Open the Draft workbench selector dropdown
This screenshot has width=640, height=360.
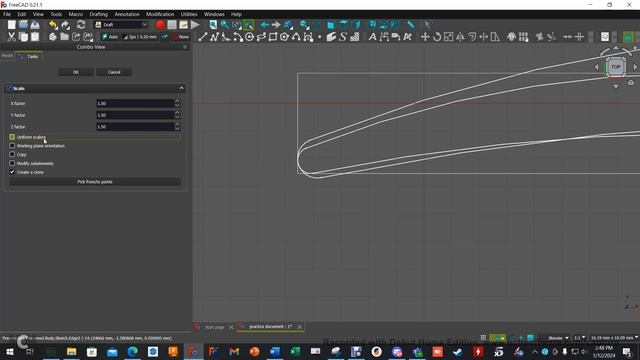(x=121, y=25)
